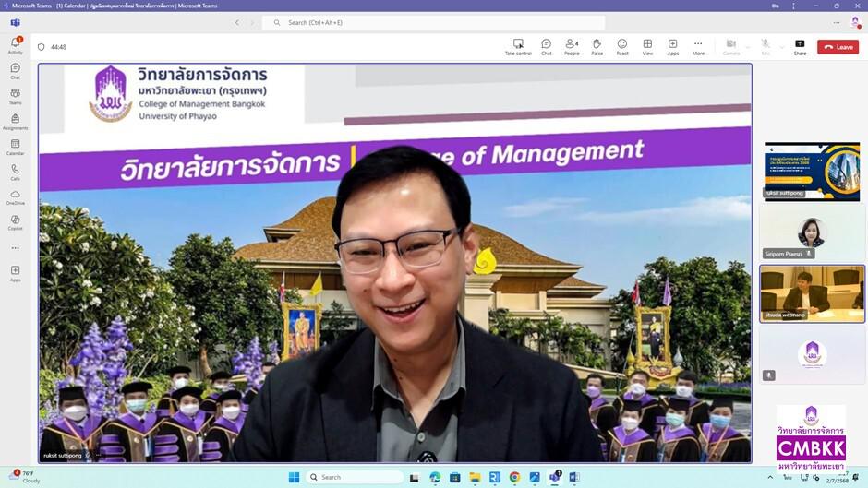This screenshot has width=868, height=488.
Task: Raise your hand in the meeting
Action: coord(597,47)
